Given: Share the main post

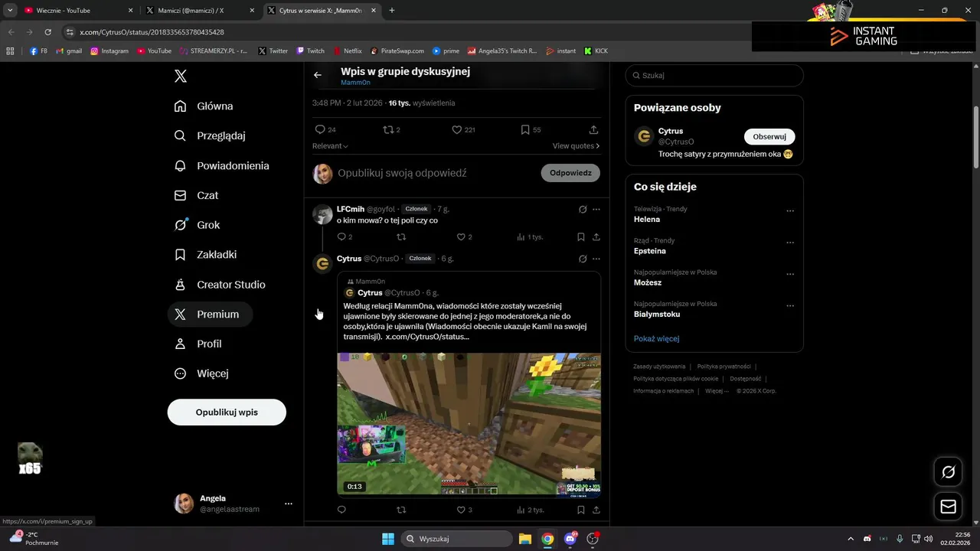Looking at the screenshot, I should click(x=593, y=129).
